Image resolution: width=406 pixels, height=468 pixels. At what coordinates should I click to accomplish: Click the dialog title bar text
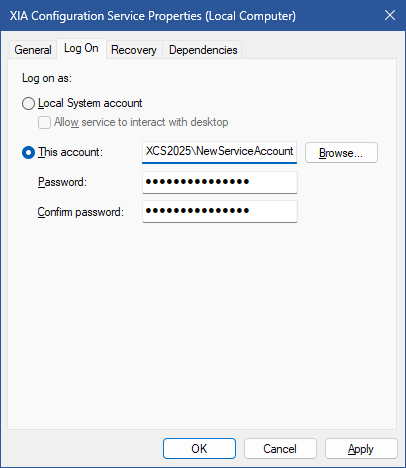pos(153,16)
